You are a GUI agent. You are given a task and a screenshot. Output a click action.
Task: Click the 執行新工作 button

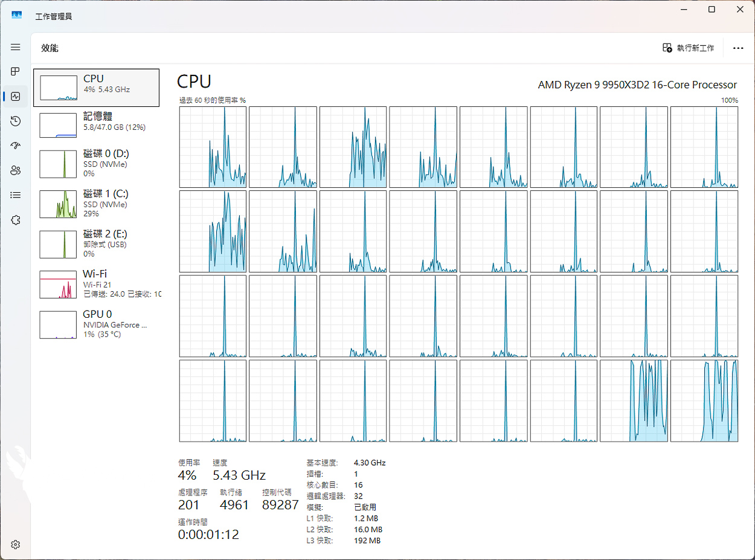(688, 48)
